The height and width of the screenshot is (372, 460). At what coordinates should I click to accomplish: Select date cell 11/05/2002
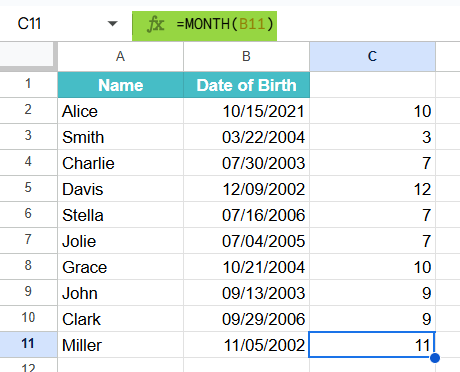246,345
